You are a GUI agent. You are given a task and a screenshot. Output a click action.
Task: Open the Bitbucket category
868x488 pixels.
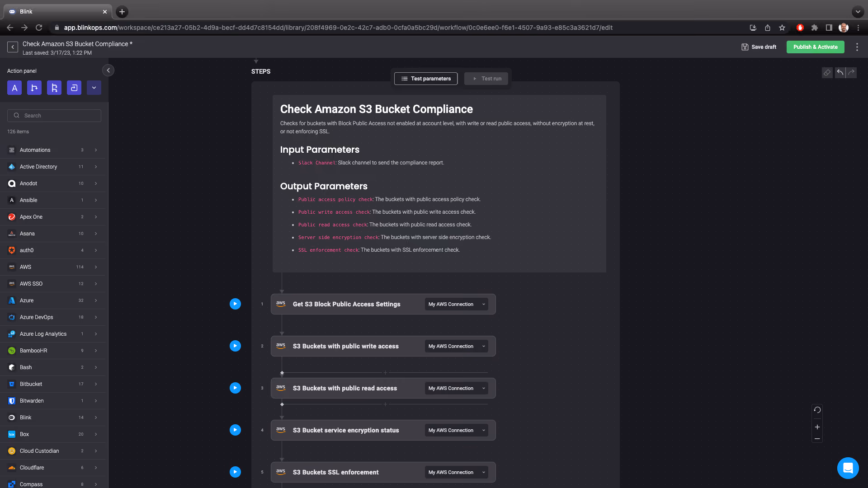(52, 384)
